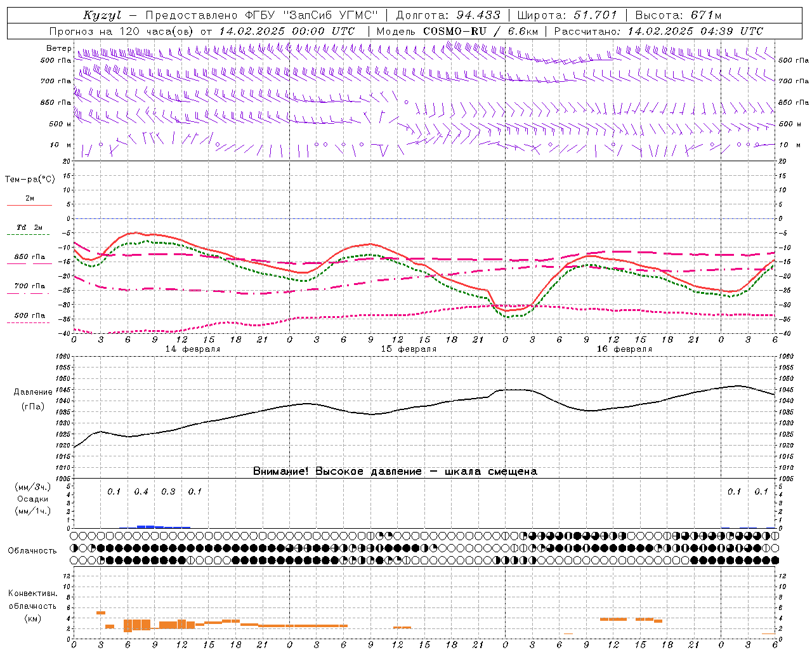Click the station name "Kyzyl" in the header
Image resolution: width=812 pixels, height=650 pixels.
101,15
